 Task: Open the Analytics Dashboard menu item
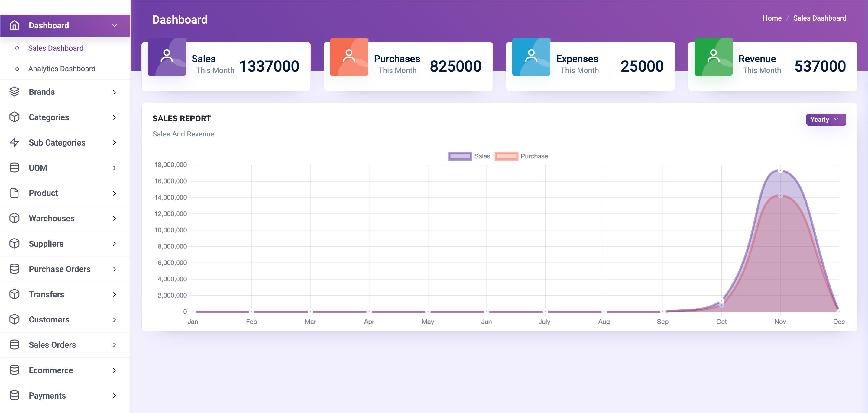click(62, 69)
